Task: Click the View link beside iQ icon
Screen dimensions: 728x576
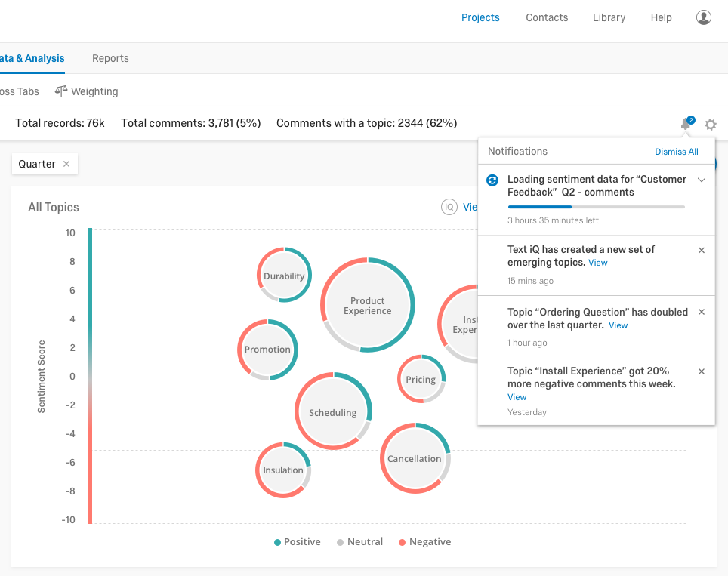Action: point(470,207)
